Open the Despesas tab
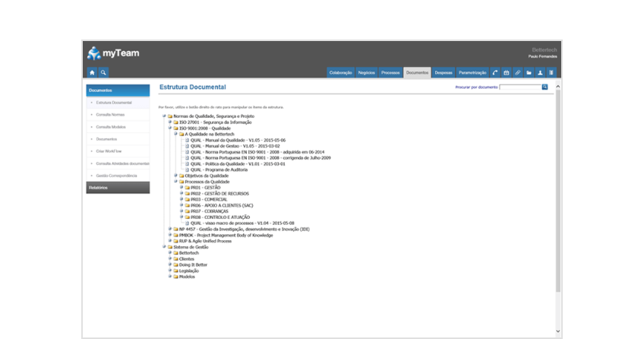Viewport: 644px width, 339px height. coord(444,73)
